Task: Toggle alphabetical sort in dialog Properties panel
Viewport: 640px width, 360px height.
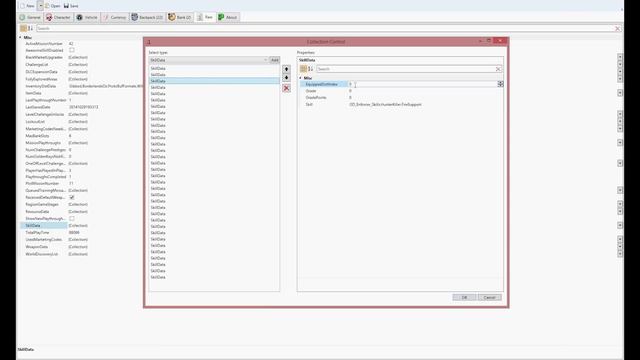Action: 311,69
